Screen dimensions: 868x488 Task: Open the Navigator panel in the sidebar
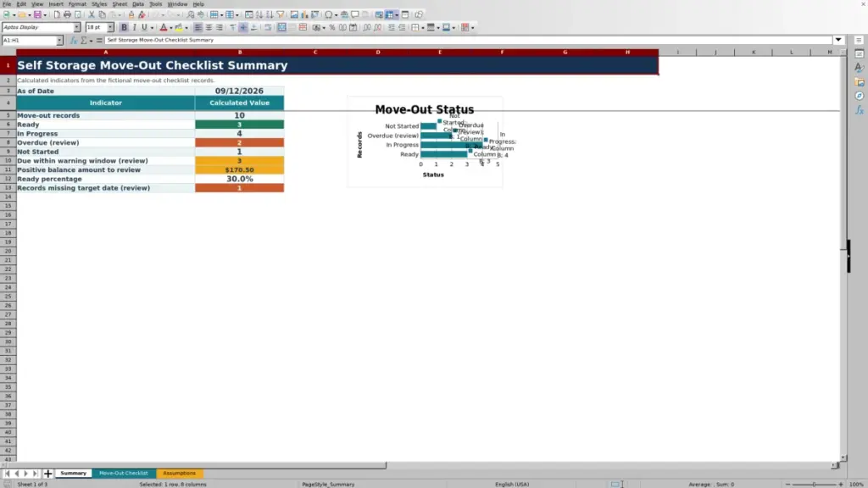(860, 97)
